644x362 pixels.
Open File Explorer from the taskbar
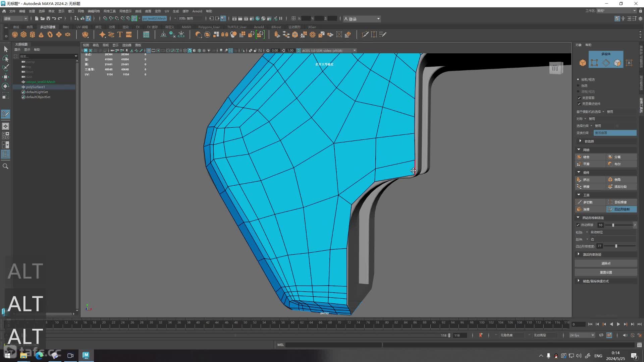23,356
